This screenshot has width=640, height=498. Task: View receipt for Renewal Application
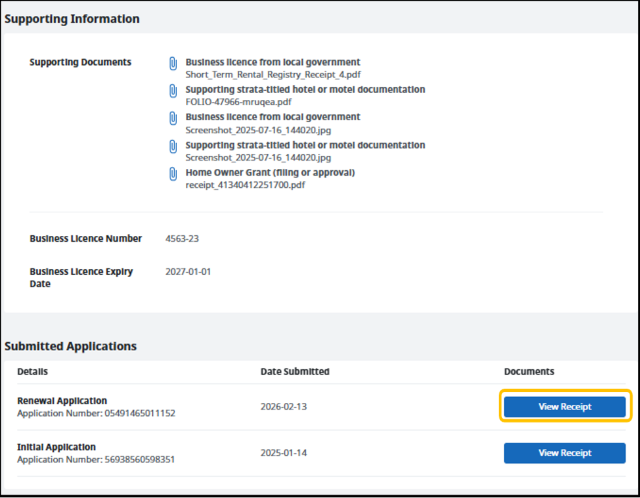point(564,407)
